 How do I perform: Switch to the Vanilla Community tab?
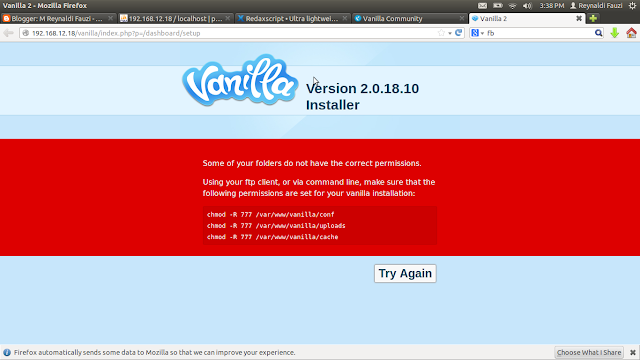[x=409, y=18]
